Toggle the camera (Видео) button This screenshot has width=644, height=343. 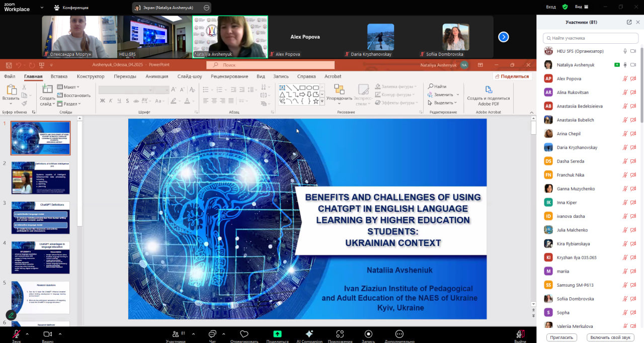click(48, 334)
